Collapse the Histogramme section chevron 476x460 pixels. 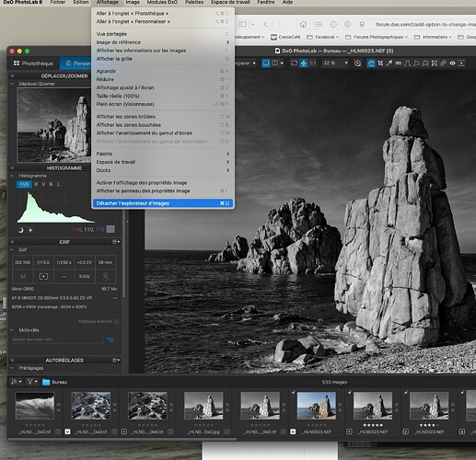(12, 176)
